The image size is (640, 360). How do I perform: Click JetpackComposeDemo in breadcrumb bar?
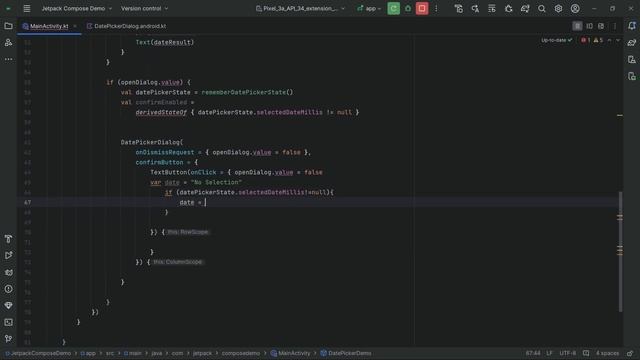[x=38, y=353]
